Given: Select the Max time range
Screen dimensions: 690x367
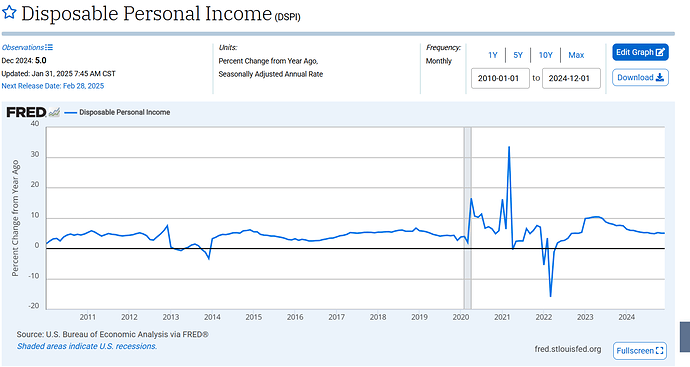Looking at the screenshot, I should pos(576,55).
